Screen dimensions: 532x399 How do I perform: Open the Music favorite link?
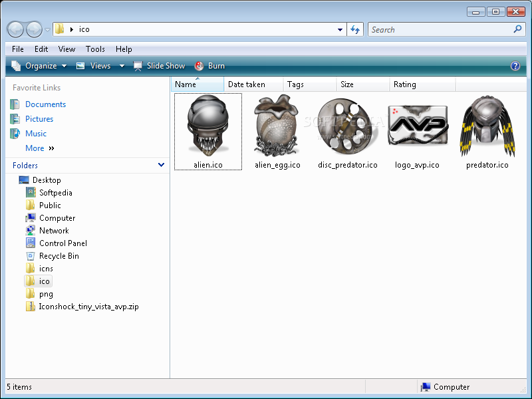pyautogui.click(x=36, y=134)
